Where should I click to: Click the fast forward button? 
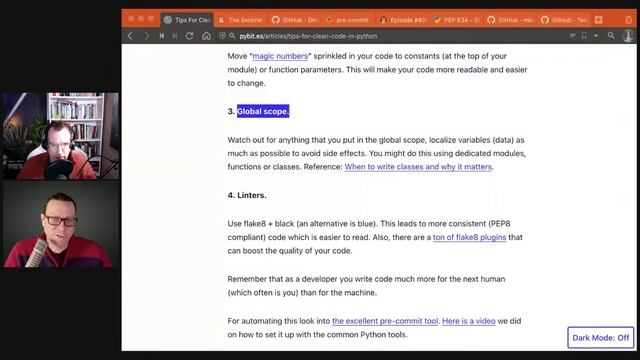[175, 36]
